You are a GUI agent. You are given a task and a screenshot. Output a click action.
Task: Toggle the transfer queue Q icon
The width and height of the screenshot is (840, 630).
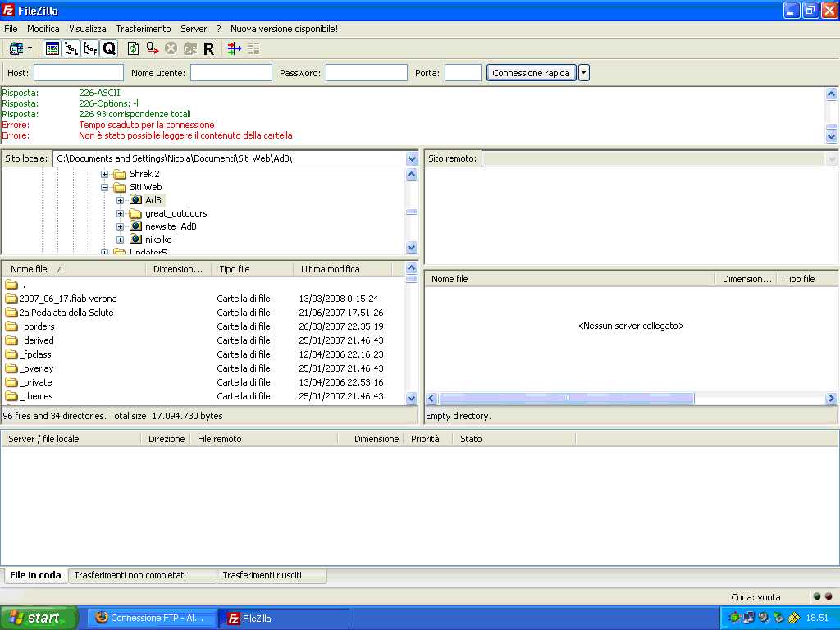tap(109, 48)
